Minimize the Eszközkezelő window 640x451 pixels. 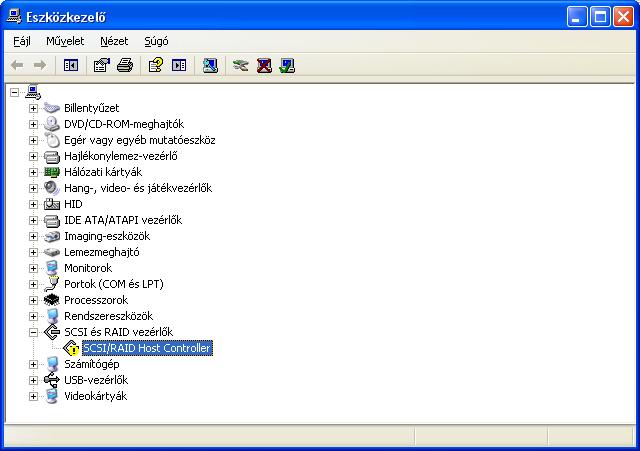(x=577, y=17)
